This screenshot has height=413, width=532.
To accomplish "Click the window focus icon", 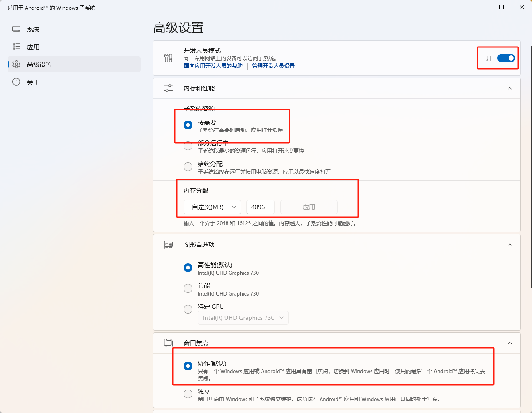I will pyautogui.click(x=168, y=343).
